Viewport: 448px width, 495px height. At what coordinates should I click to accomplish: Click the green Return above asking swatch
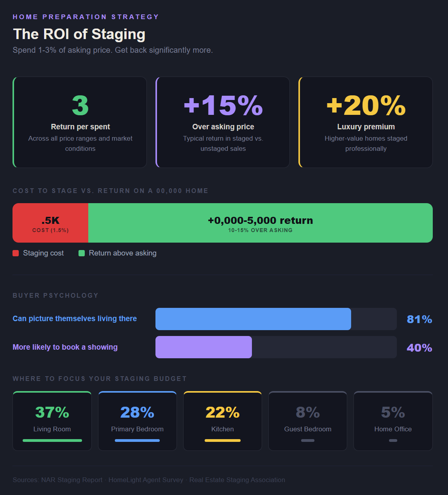tap(82, 253)
